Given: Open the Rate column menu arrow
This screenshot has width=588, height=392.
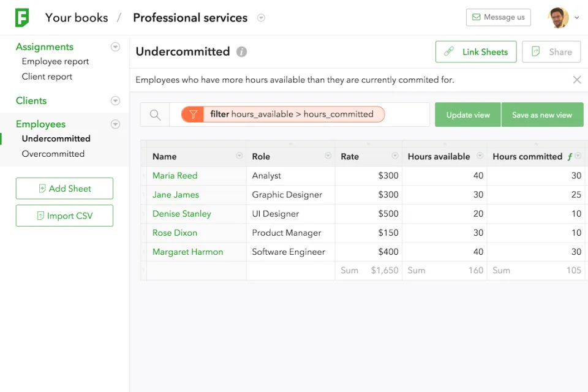Looking at the screenshot, I should [395, 156].
